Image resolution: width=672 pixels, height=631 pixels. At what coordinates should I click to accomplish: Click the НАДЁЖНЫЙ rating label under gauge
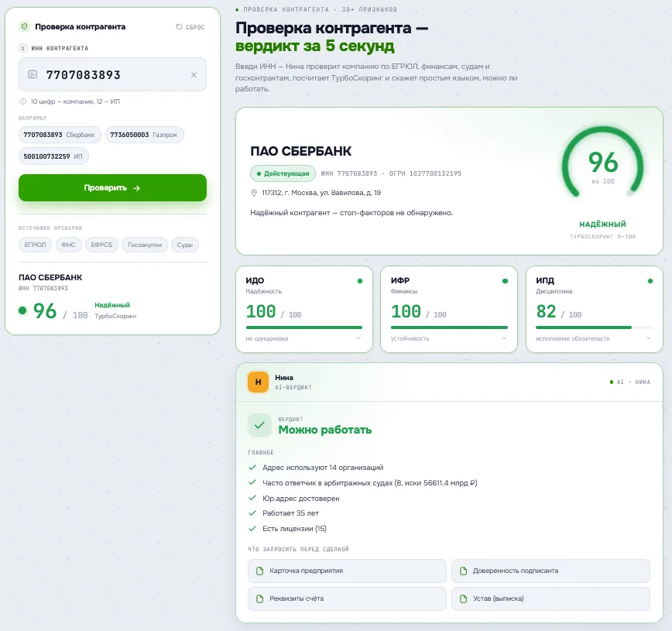click(x=602, y=225)
